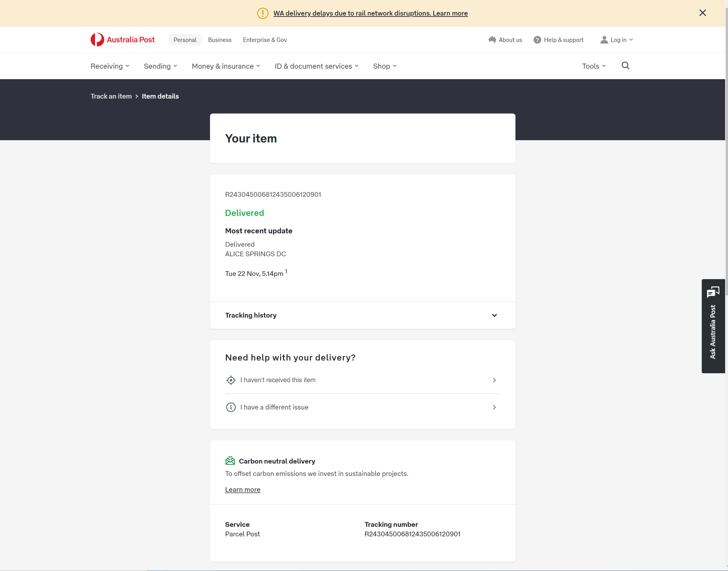
Task: Click Learn more under carbon neutral delivery
Action: click(x=242, y=489)
